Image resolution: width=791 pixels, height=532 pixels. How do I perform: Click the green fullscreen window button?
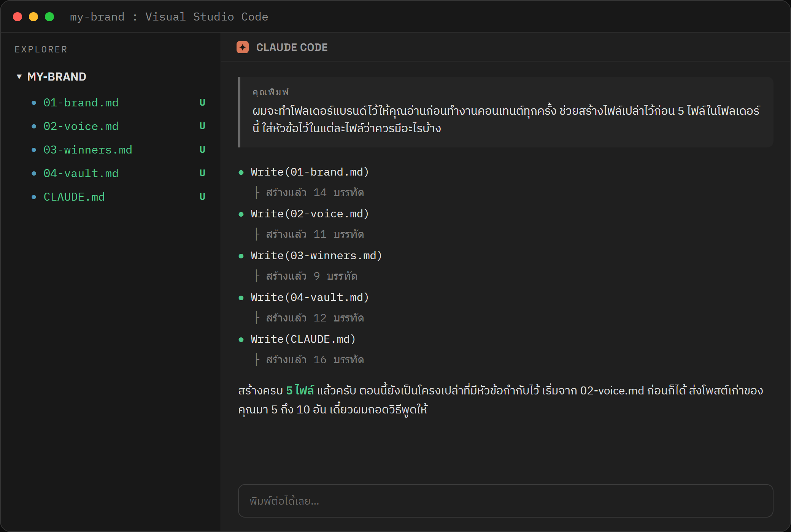click(49, 17)
